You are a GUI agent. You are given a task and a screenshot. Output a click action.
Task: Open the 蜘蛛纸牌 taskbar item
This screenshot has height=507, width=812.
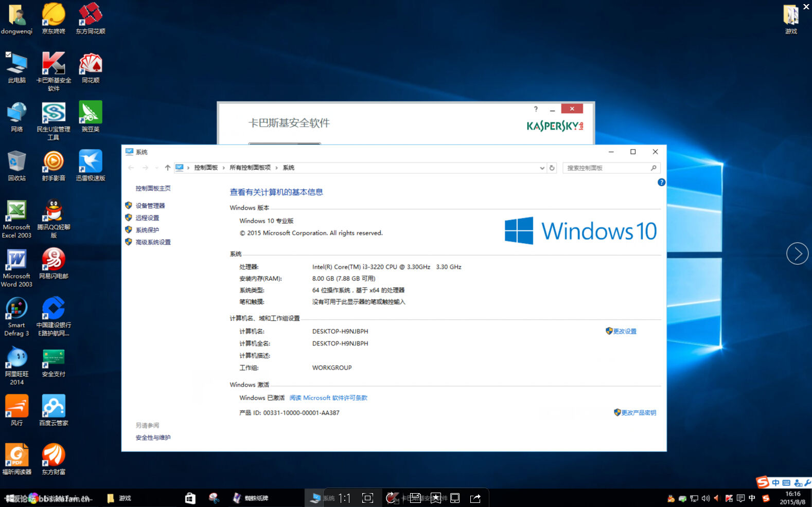(251, 498)
